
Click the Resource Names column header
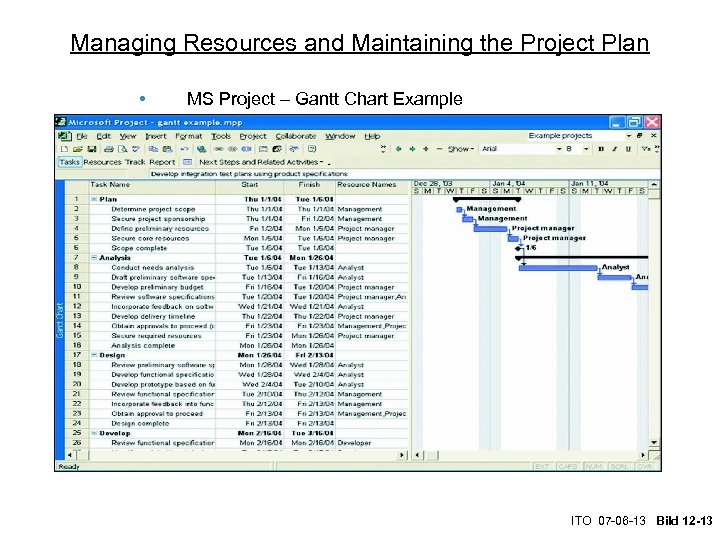[371, 185]
